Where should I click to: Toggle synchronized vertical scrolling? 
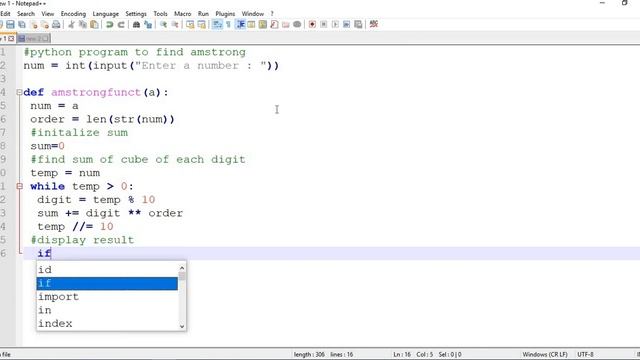click(190, 24)
